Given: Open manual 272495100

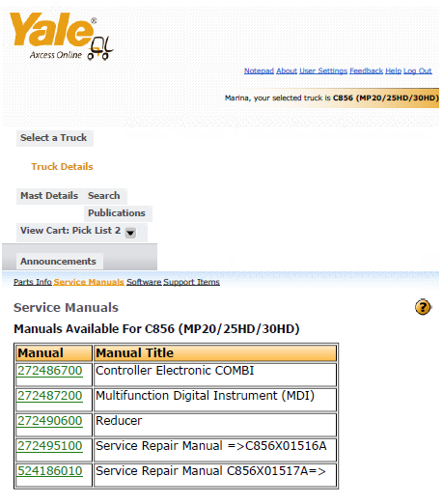Looking at the screenshot, I should pos(50,446).
